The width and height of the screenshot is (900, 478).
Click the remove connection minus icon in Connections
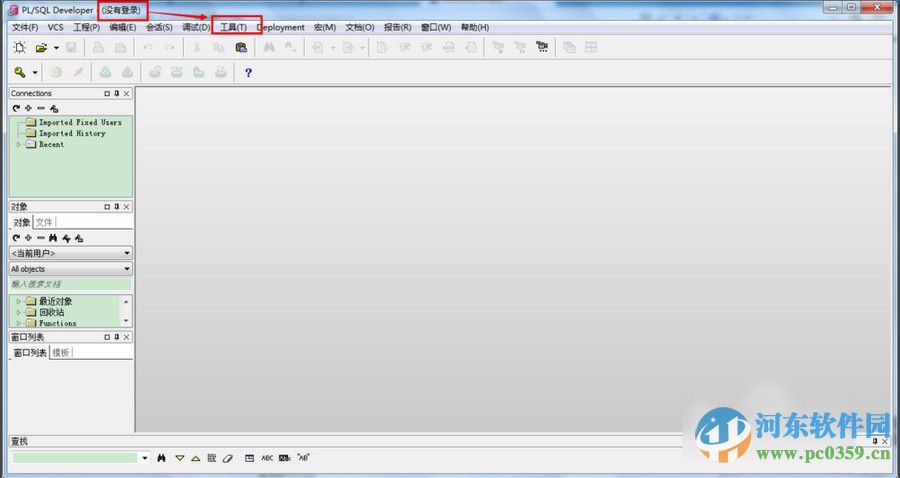(x=41, y=108)
